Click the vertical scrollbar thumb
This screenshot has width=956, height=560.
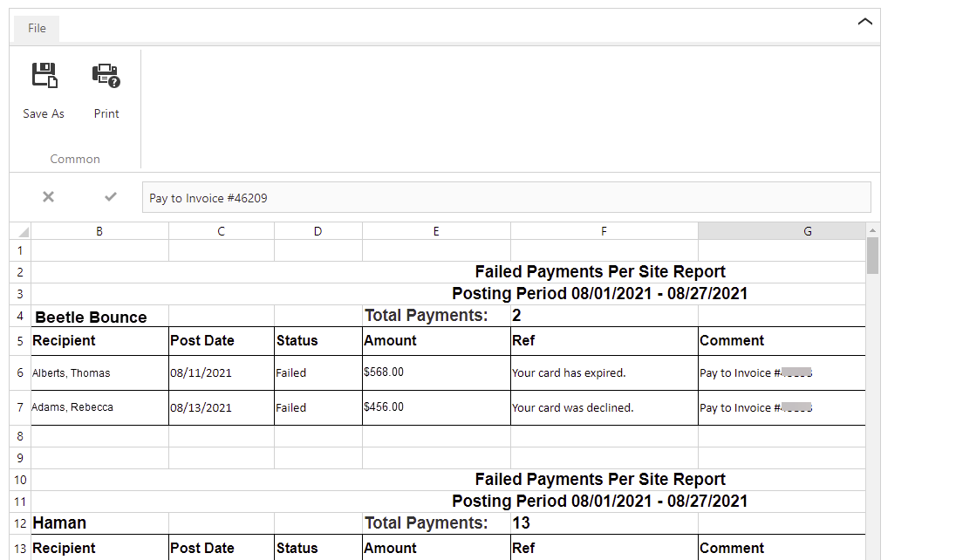point(872,256)
